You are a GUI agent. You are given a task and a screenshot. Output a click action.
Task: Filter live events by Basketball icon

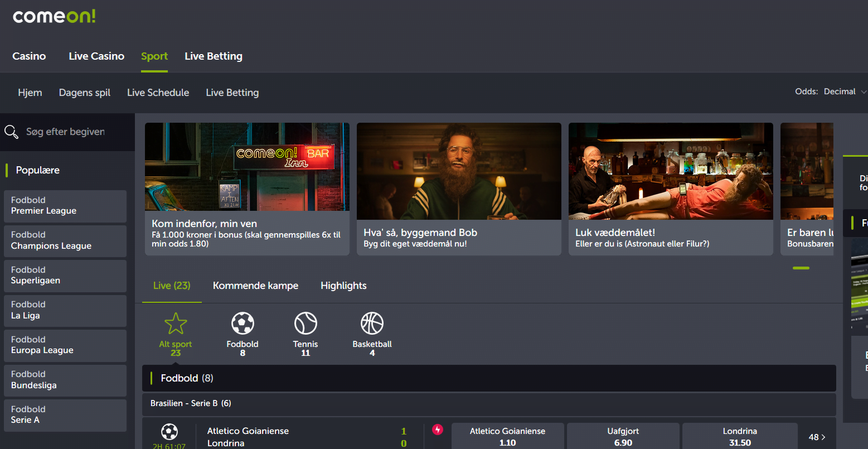[x=372, y=324]
